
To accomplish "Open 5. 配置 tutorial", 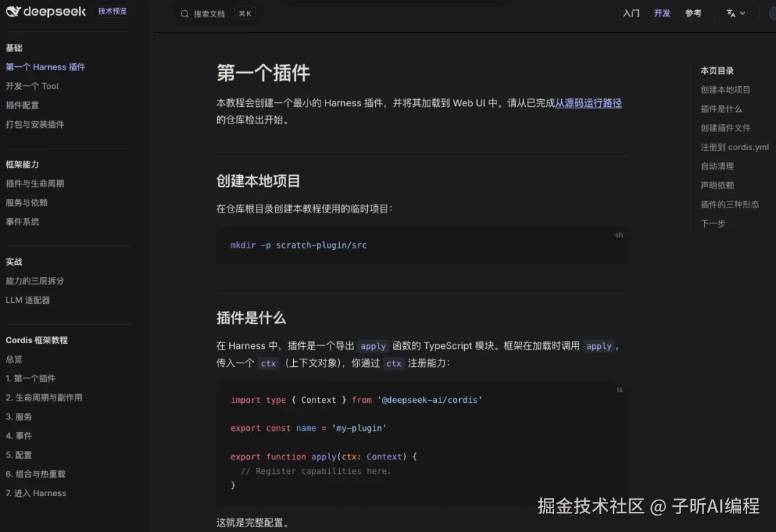I will [19, 455].
